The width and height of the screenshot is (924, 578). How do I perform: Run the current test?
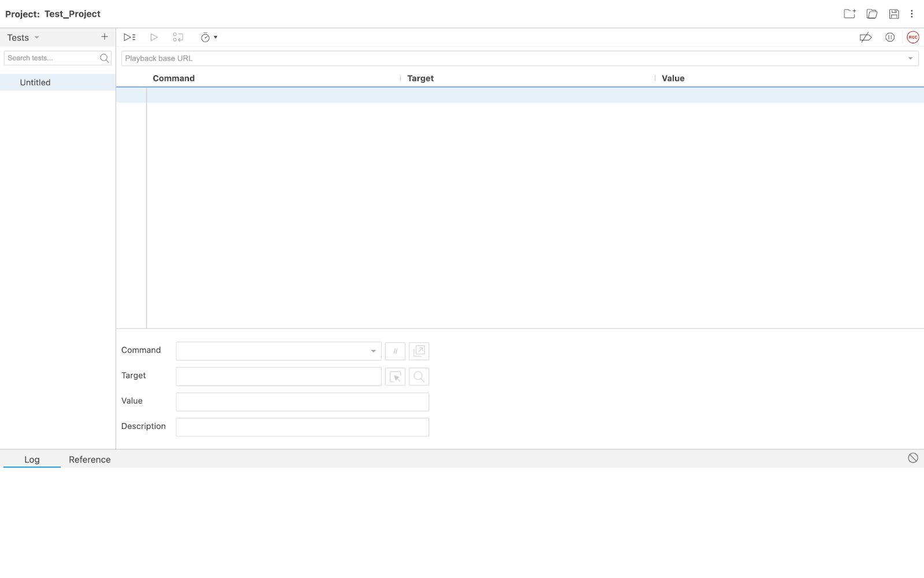point(154,37)
